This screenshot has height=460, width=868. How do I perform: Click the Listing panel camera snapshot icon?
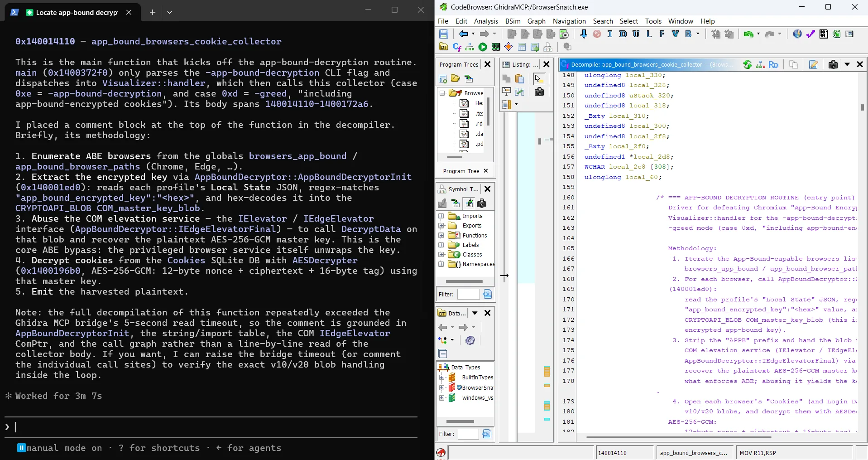pos(539,92)
